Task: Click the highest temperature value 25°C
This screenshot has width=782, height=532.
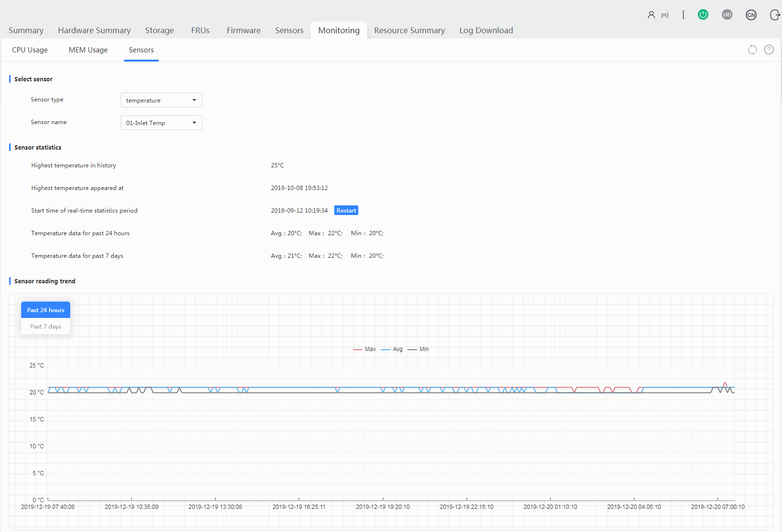Action: [x=277, y=165]
